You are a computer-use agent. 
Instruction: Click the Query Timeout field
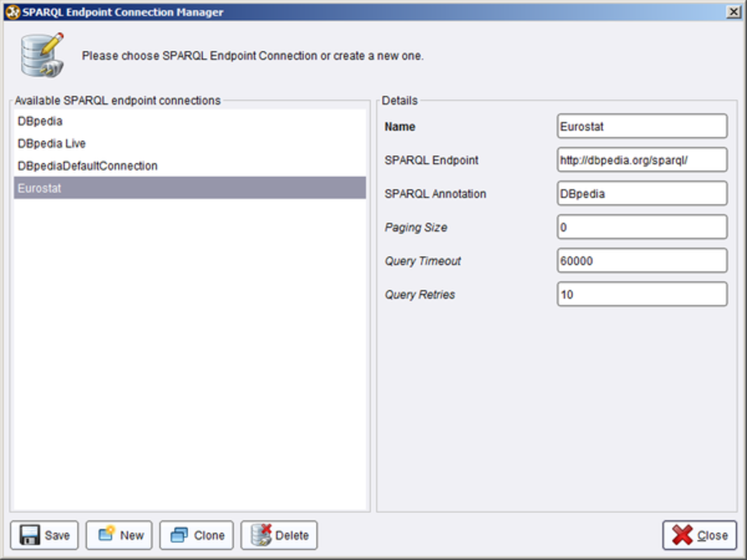(642, 261)
